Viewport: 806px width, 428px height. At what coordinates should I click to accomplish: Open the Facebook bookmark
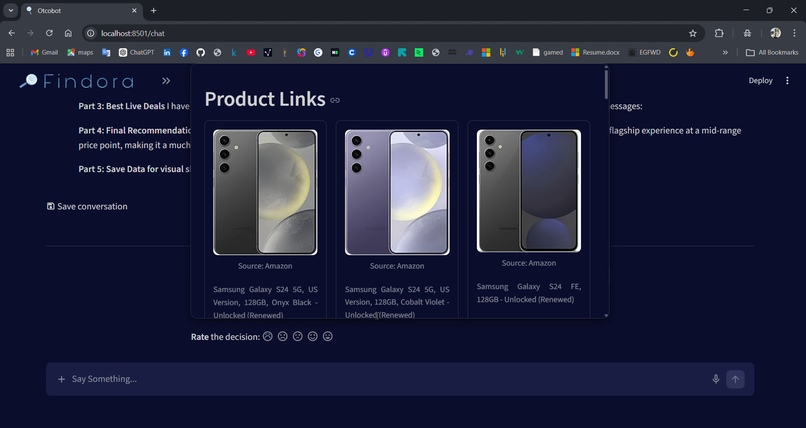coord(184,52)
